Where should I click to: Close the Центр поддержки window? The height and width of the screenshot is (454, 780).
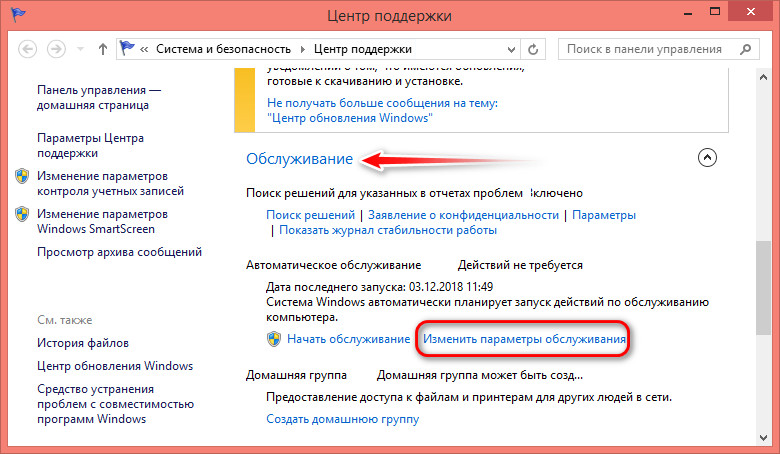pos(751,12)
